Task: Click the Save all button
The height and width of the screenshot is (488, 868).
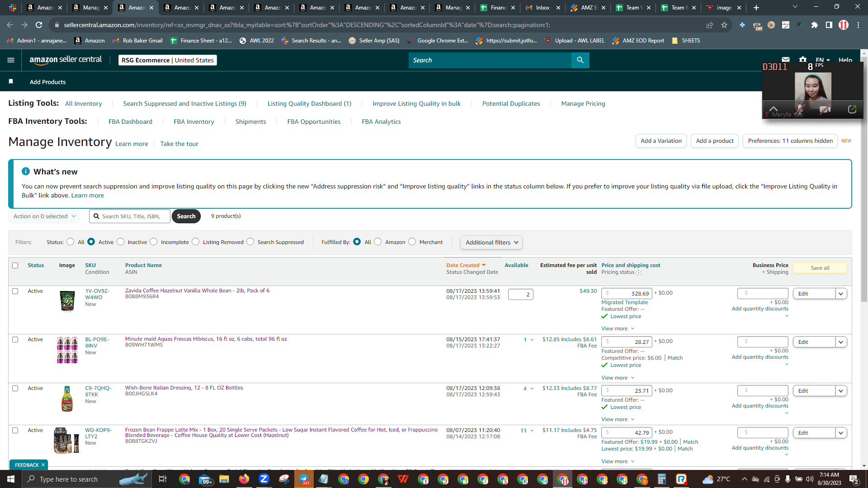Action: [820, 268]
